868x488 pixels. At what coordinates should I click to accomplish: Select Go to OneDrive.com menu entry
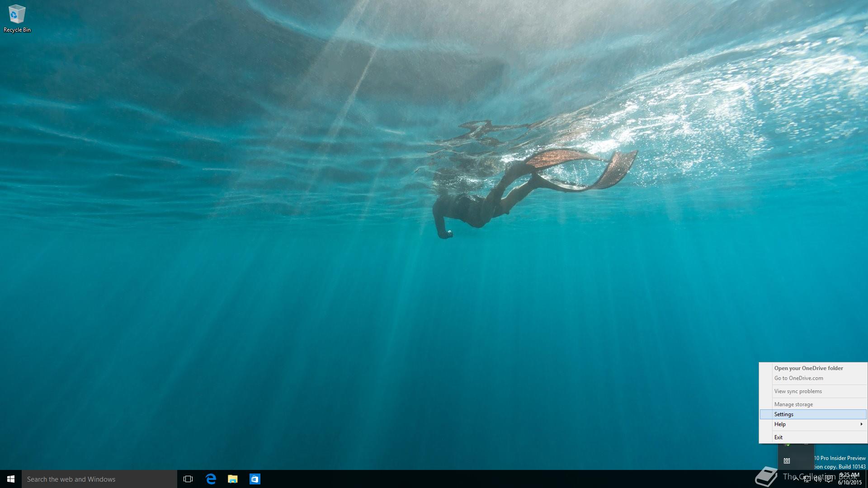pos(813,378)
